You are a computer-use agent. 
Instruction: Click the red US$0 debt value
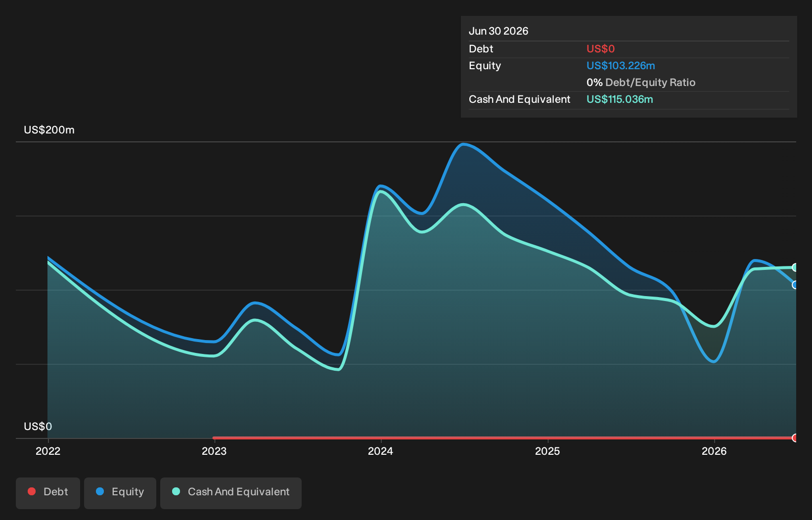[600, 49]
